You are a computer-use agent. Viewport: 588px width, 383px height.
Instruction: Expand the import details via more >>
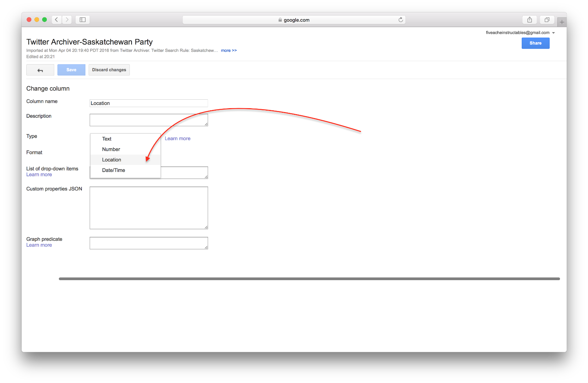click(229, 50)
